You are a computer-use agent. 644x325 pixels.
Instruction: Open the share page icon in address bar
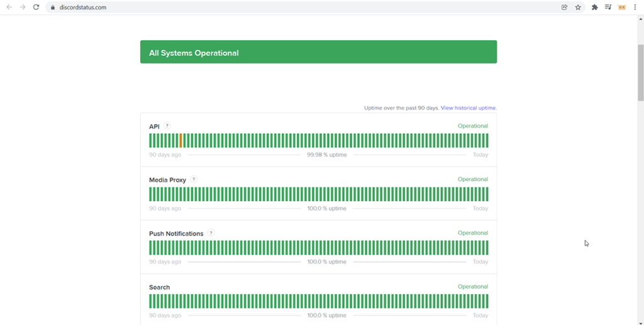pos(564,7)
